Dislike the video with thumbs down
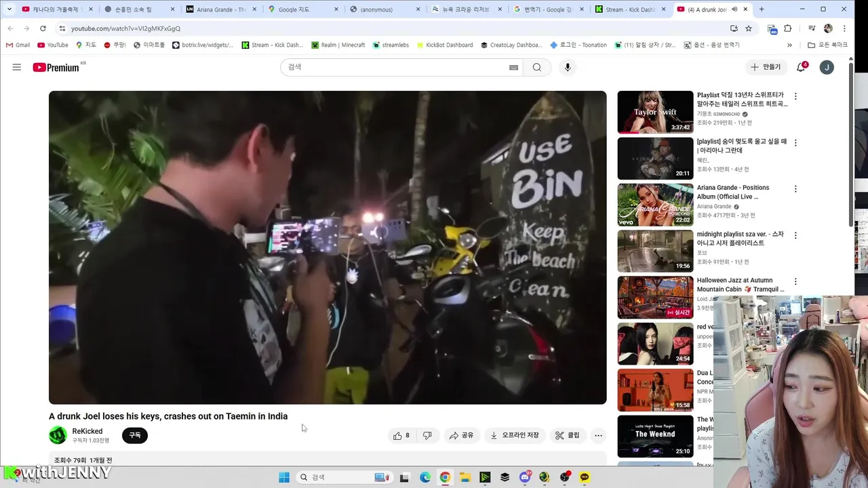The image size is (868, 488). pos(427,435)
